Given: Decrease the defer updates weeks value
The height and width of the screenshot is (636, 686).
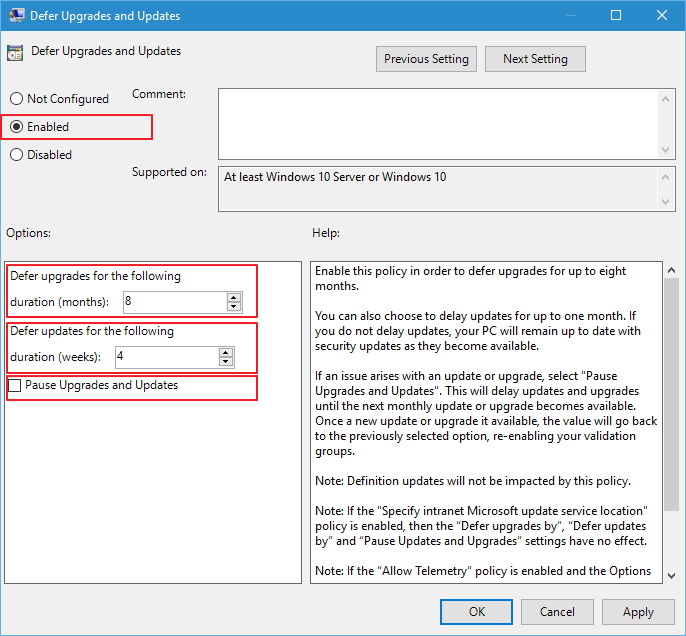Looking at the screenshot, I should (226, 362).
